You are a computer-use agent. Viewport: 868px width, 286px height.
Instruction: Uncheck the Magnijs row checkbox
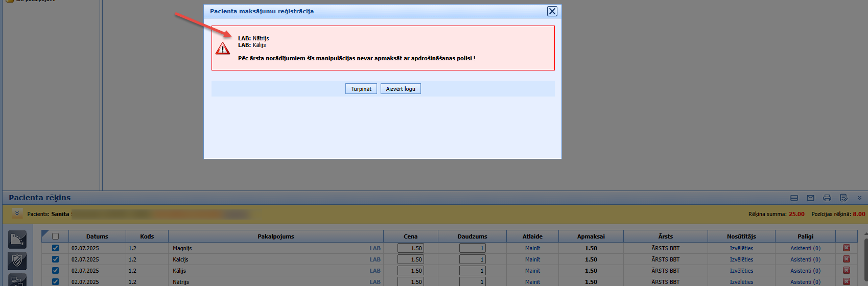tap(56, 248)
